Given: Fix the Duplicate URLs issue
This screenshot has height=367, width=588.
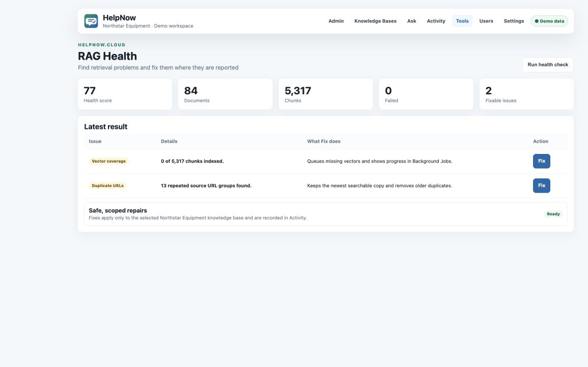Looking at the screenshot, I should pos(542,186).
